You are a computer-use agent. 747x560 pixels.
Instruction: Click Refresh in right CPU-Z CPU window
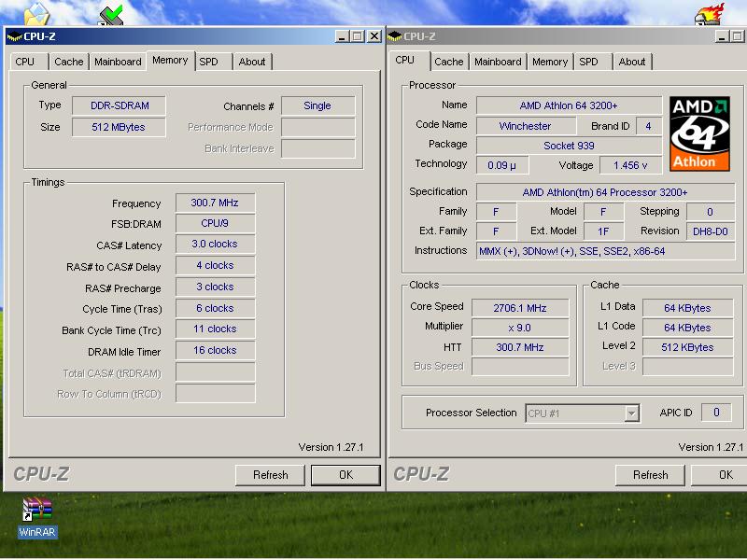[x=650, y=475]
